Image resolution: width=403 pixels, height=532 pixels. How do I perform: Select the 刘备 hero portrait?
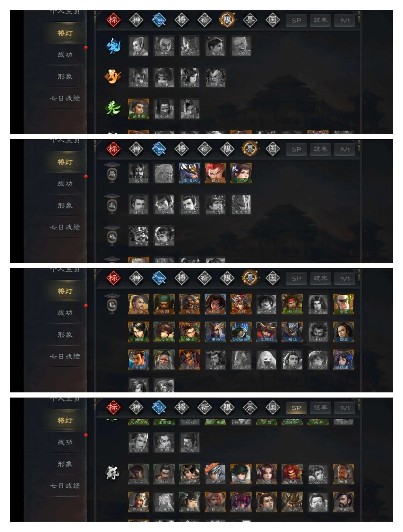click(139, 304)
